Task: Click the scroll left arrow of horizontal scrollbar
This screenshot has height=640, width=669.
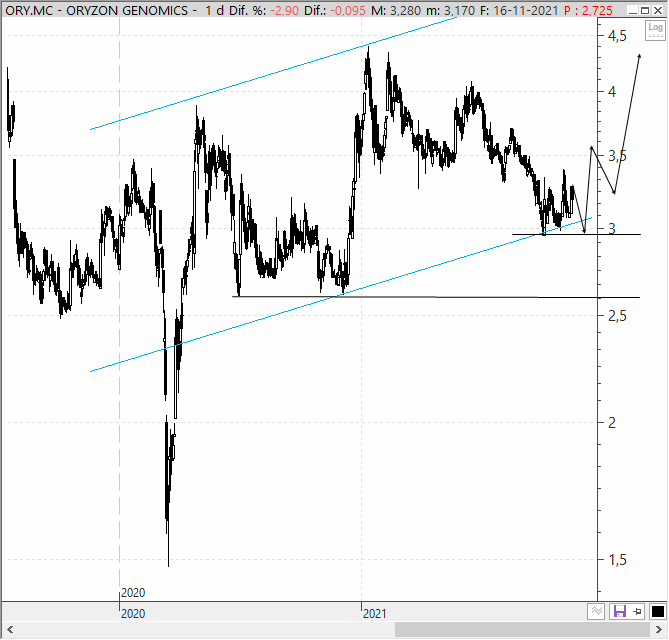Action: pos(9,629)
